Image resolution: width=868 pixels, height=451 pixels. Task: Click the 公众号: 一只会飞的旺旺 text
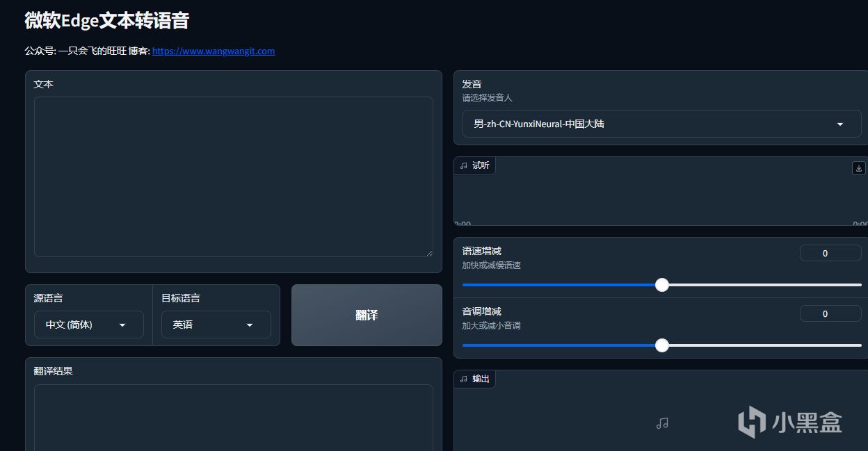pos(75,51)
